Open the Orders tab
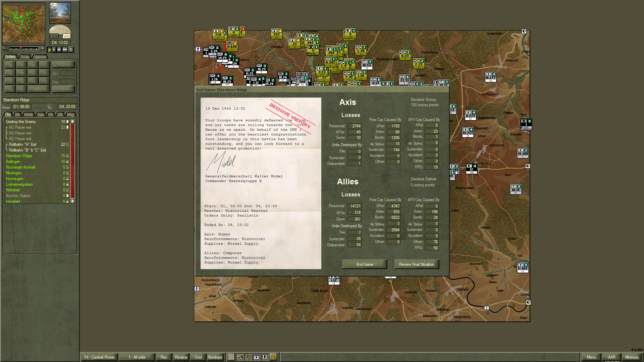 [10, 57]
